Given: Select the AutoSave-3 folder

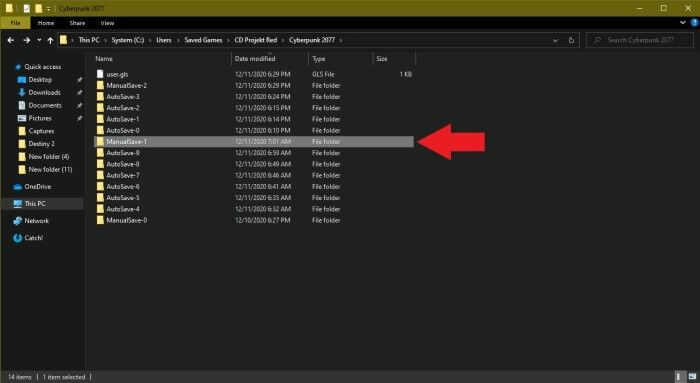Looking at the screenshot, I should pyautogui.click(x=123, y=97).
